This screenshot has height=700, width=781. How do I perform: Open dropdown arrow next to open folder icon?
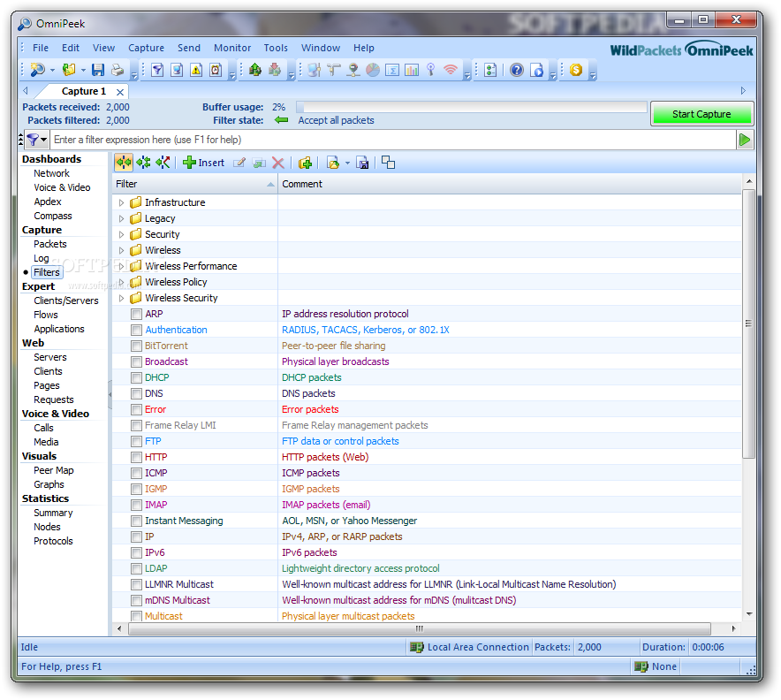(83, 70)
